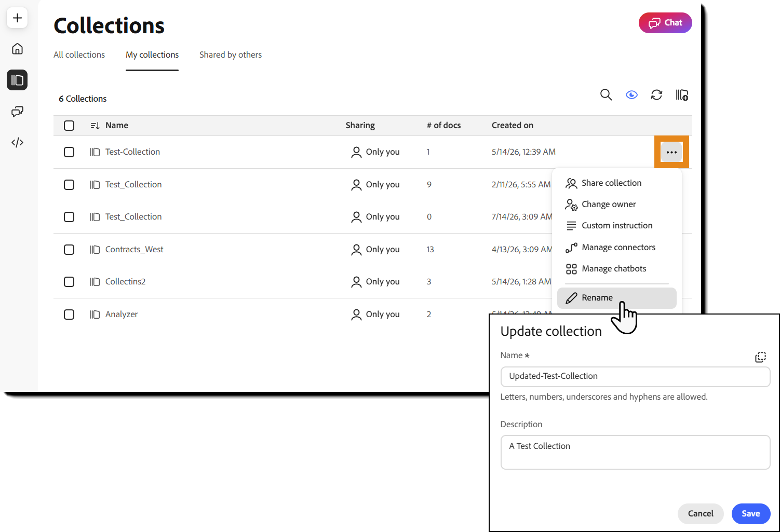Open the Home icon in sidebar
Screen dimensions: 780x532
(17, 49)
